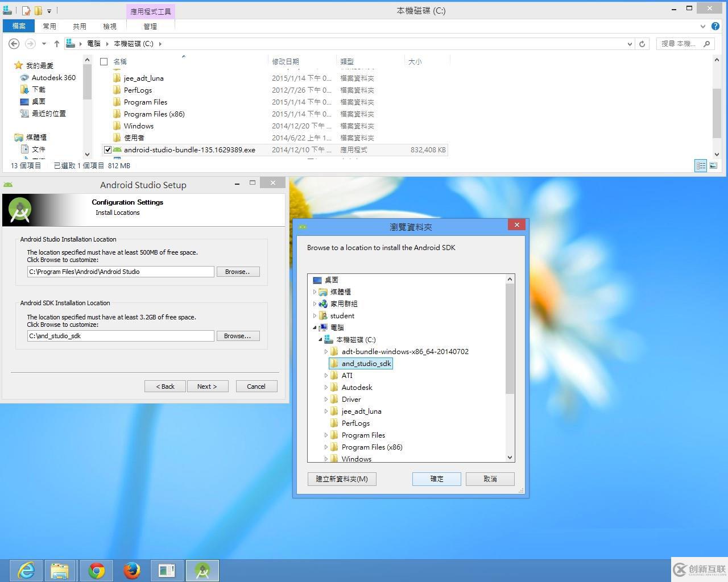Image resolution: width=728 pixels, height=582 pixels.
Task: Click the Explorer Back navigation arrow
Action: (x=14, y=44)
